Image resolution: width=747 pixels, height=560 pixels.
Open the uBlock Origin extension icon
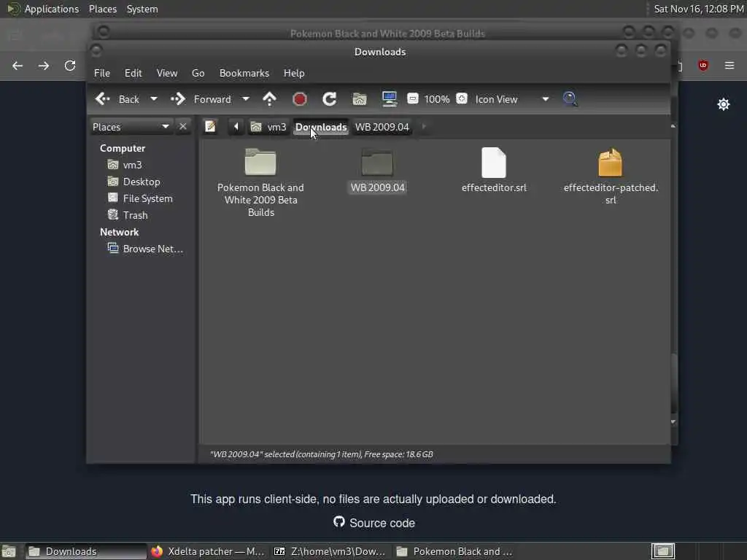click(703, 65)
